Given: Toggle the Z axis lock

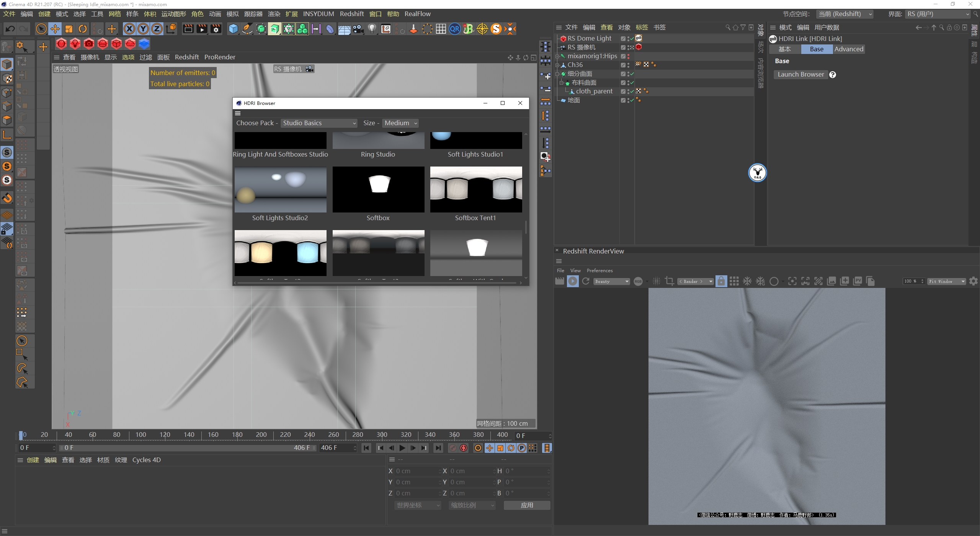Looking at the screenshot, I should 157,29.
